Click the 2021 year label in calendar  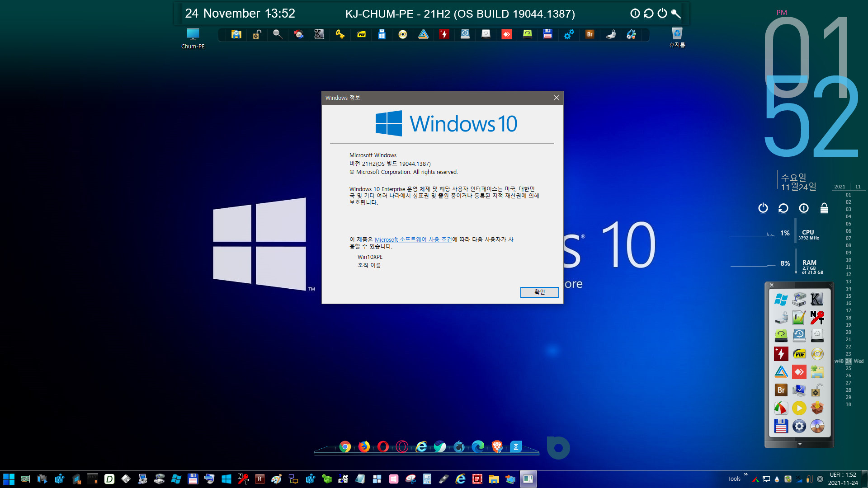point(840,187)
